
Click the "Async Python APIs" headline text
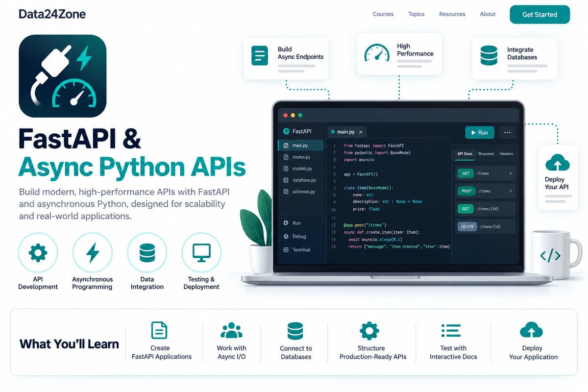point(131,167)
